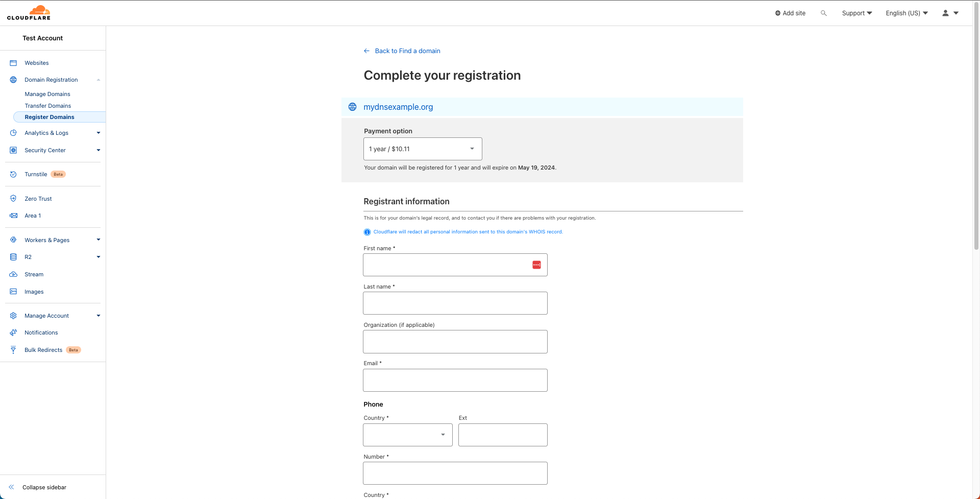Screen dimensions: 980x499
Task: Click Back to Find a domain
Action: [407, 51]
